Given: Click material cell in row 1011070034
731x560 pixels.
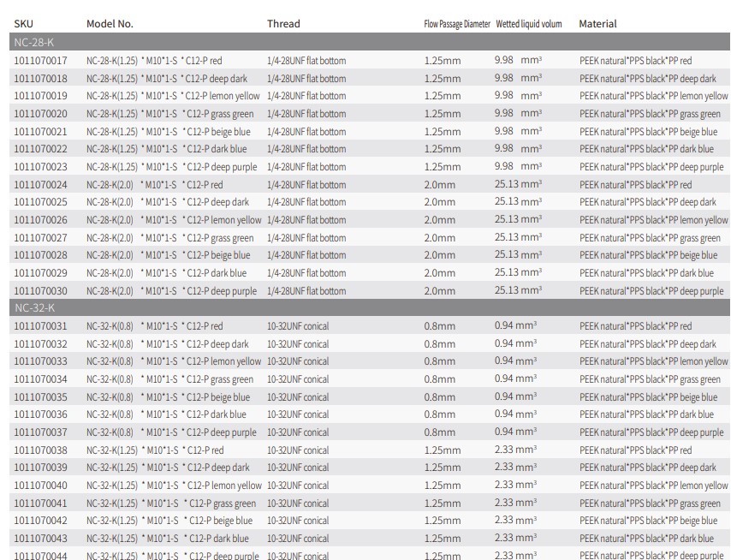Looking at the screenshot, I should [650, 379].
